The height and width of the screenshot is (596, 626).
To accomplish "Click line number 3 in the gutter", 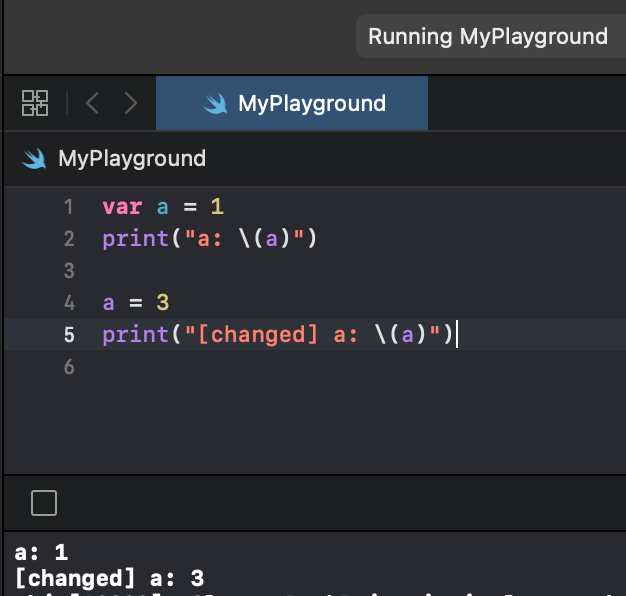I will 69,271.
